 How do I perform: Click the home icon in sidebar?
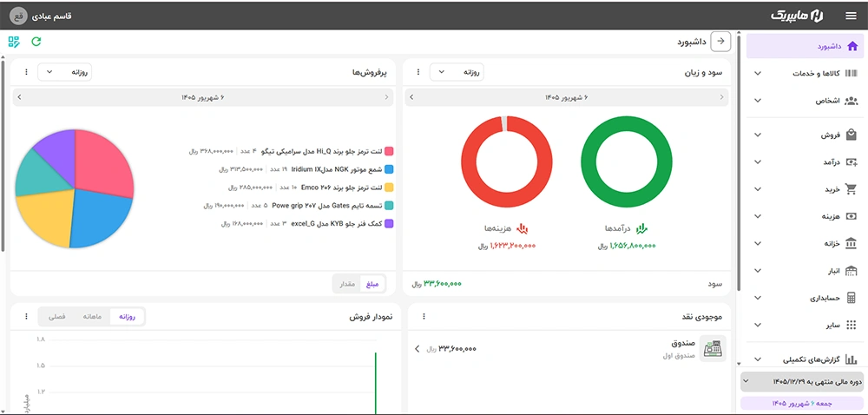coord(852,46)
